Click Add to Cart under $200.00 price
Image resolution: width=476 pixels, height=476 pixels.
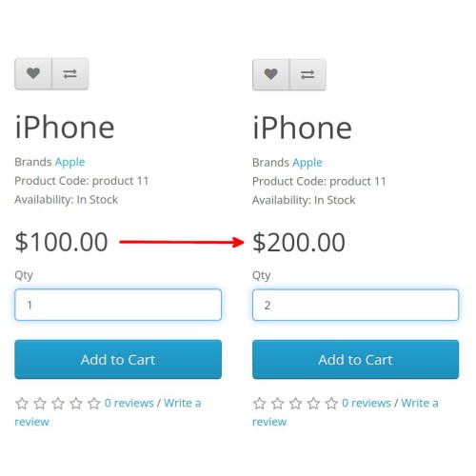coord(355,360)
